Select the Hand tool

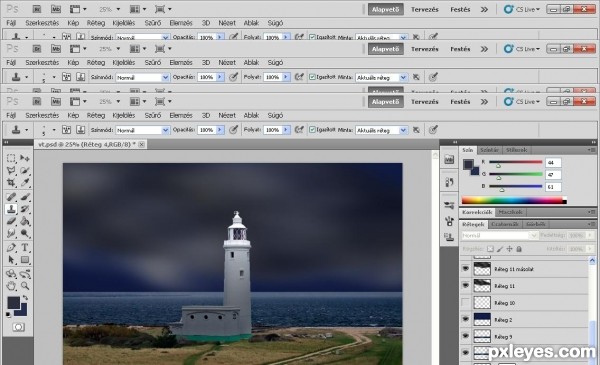pyautogui.click(x=11, y=286)
